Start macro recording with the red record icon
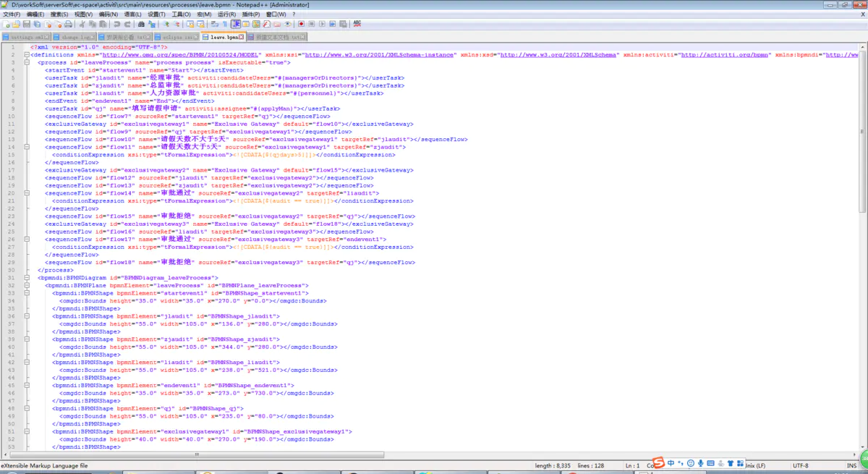868x474 pixels. 302,24
